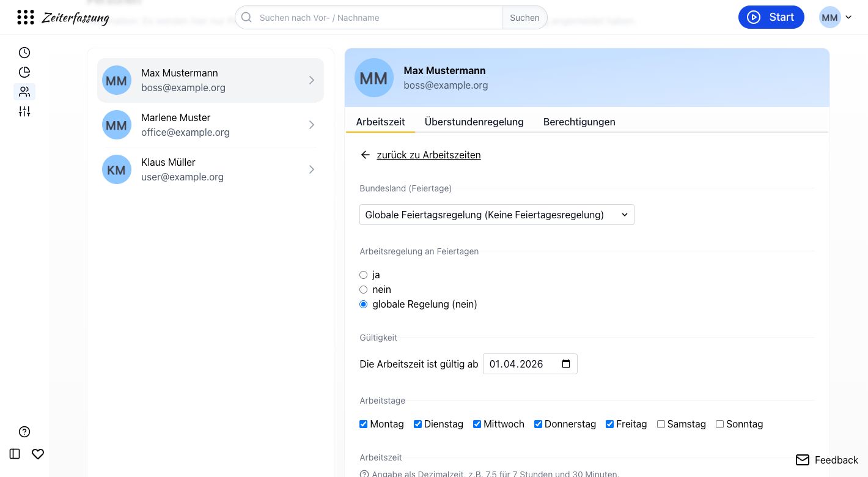This screenshot has width=868, height=477.
Task: Uncheck the Donnerstag checkbox
Action: click(x=539, y=424)
